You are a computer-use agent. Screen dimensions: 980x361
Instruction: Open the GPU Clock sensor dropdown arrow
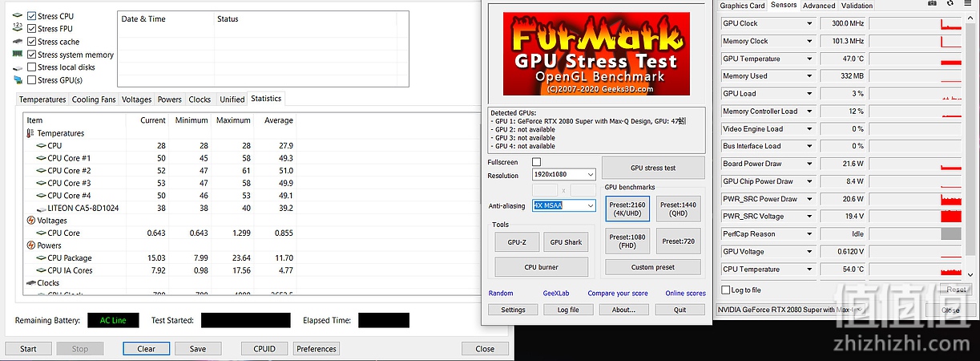coord(809,23)
